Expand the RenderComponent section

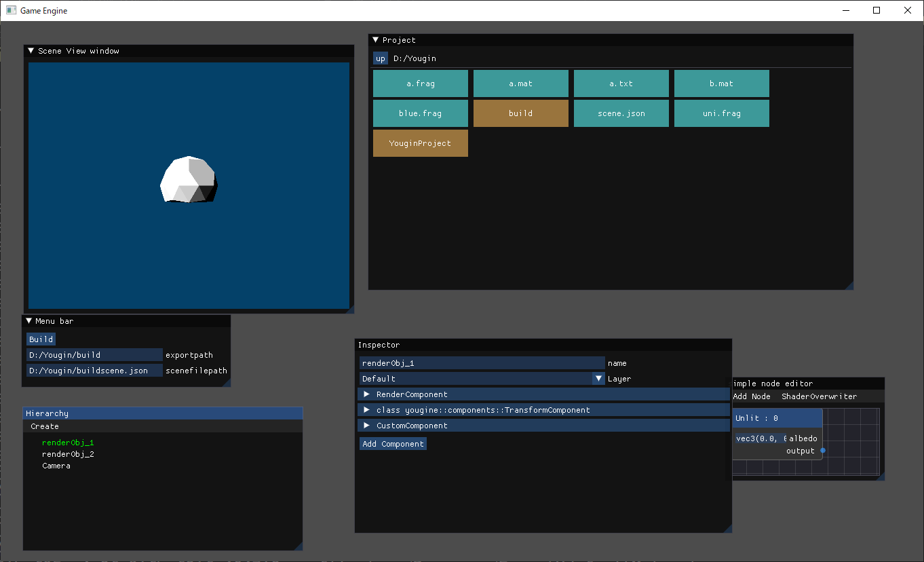pos(544,394)
